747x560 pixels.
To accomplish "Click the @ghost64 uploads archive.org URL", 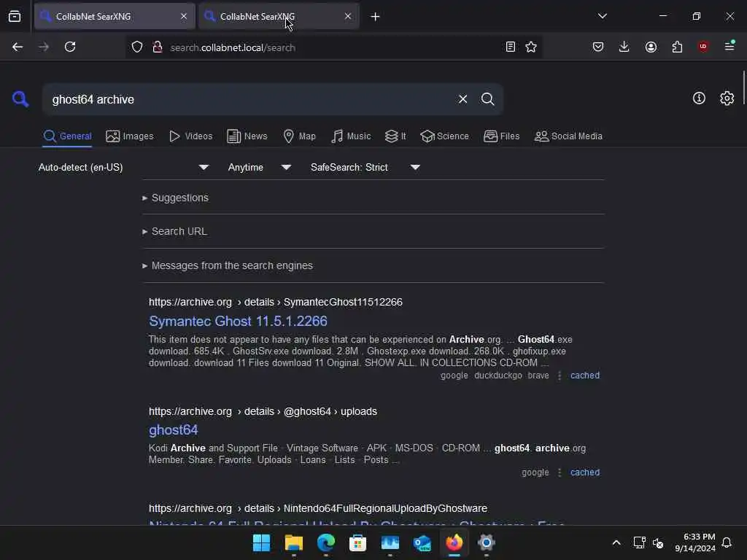I will coord(263,411).
